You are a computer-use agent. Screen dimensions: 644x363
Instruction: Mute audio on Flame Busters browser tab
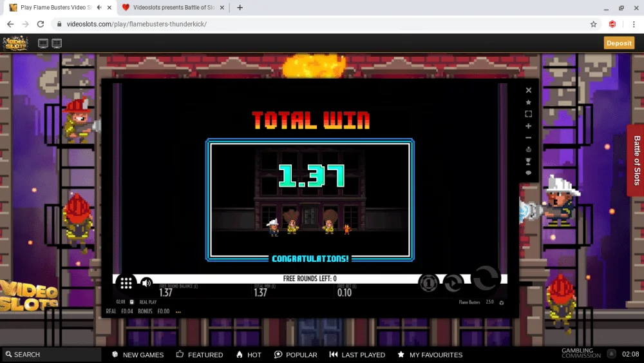pos(99,7)
